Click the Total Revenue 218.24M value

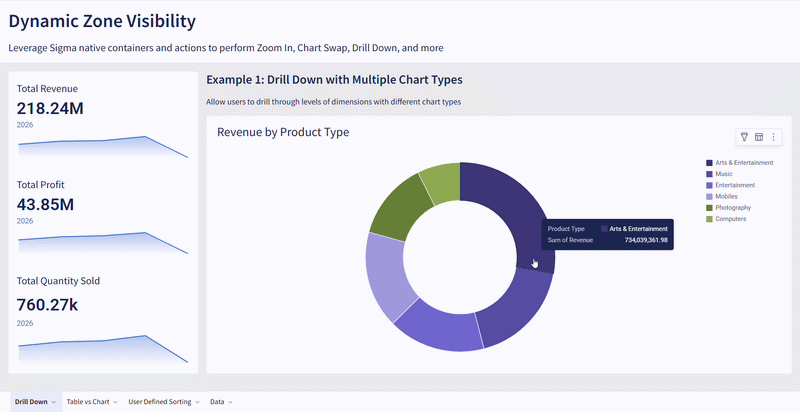(50, 108)
